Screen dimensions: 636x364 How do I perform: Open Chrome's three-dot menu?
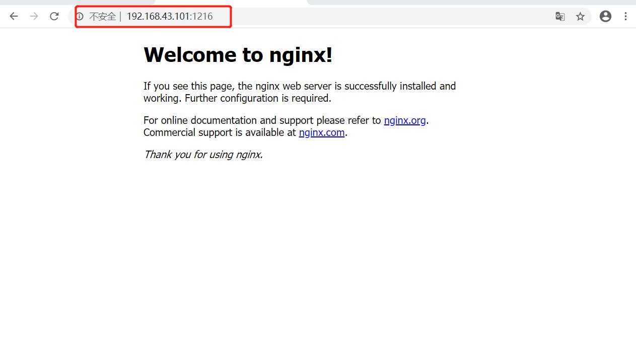pyautogui.click(x=625, y=16)
